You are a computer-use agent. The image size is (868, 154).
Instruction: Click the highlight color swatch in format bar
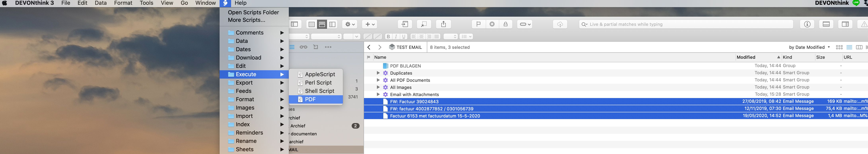pyautogui.click(x=378, y=37)
